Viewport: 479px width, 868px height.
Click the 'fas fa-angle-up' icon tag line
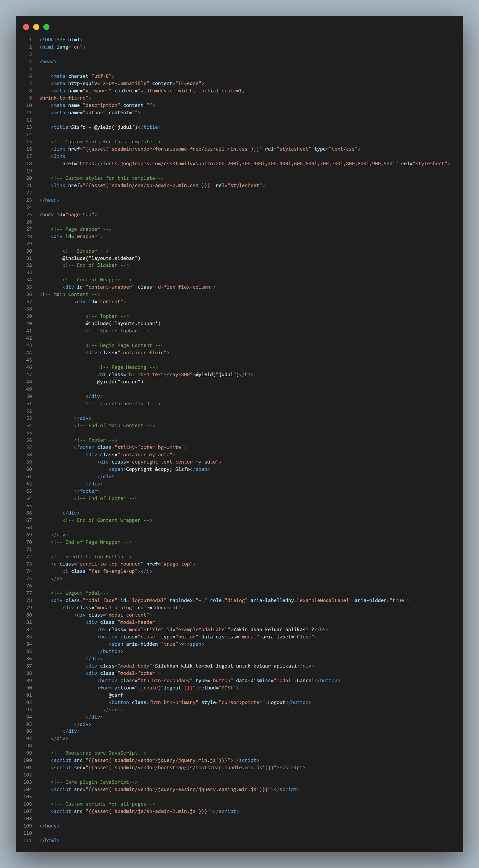pyautogui.click(x=107, y=571)
